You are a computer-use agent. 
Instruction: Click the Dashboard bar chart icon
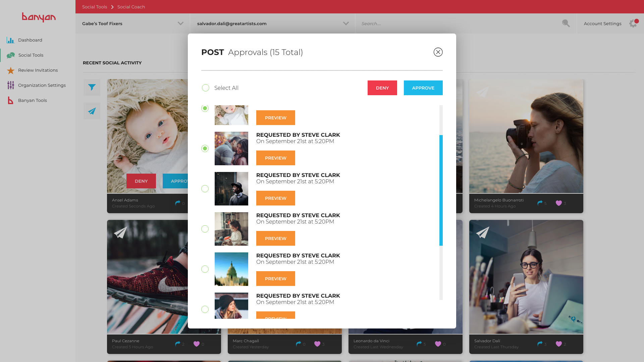10,40
